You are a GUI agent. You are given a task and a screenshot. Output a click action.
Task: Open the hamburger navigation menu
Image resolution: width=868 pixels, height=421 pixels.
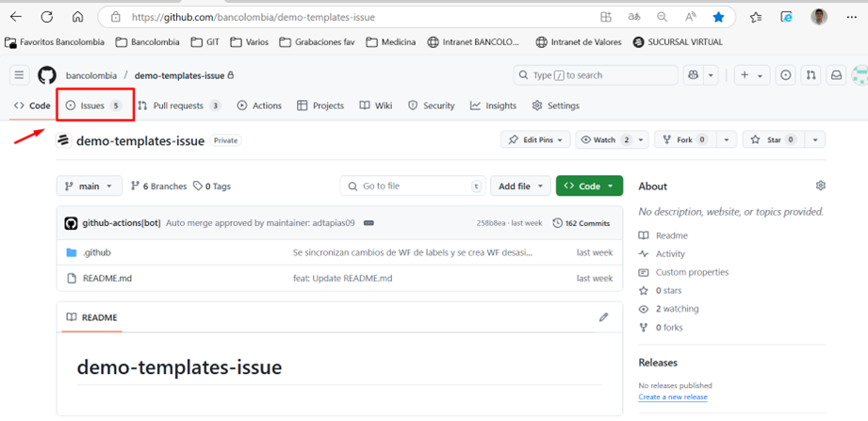19,75
